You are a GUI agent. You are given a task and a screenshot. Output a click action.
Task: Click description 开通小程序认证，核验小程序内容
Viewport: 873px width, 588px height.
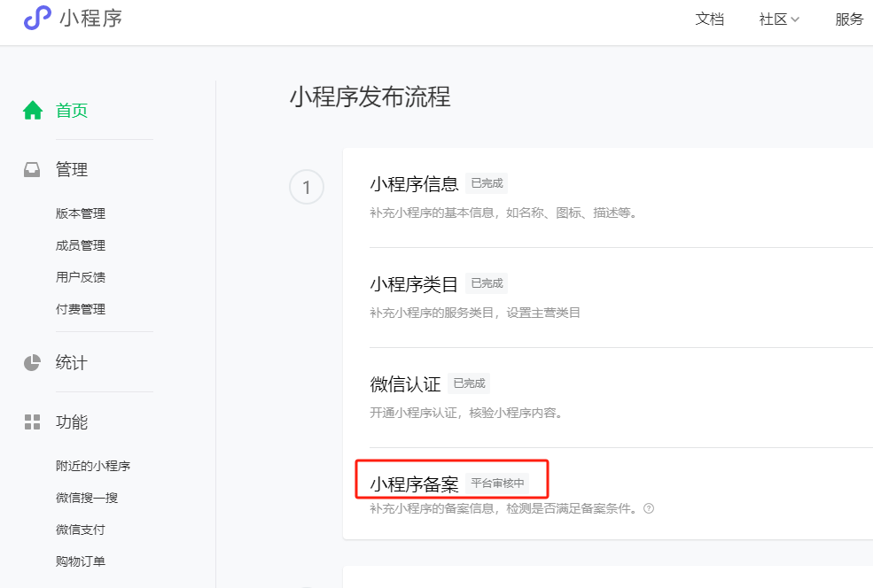click(x=466, y=414)
